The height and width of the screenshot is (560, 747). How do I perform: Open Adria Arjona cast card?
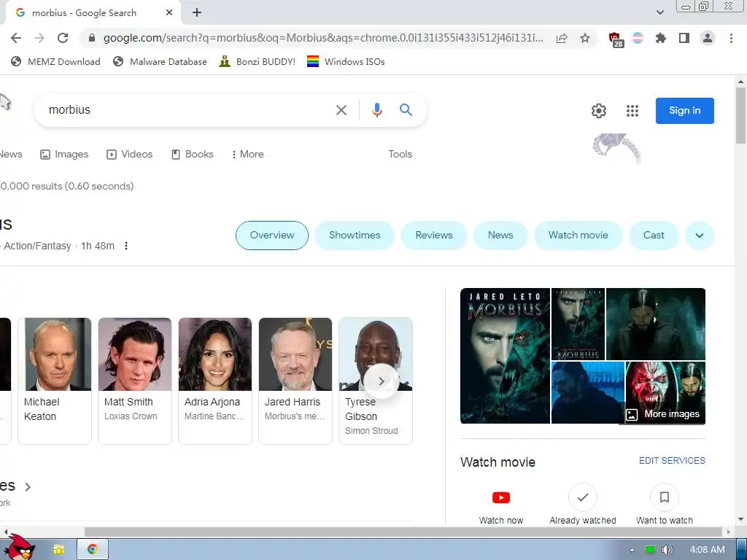tap(215, 381)
